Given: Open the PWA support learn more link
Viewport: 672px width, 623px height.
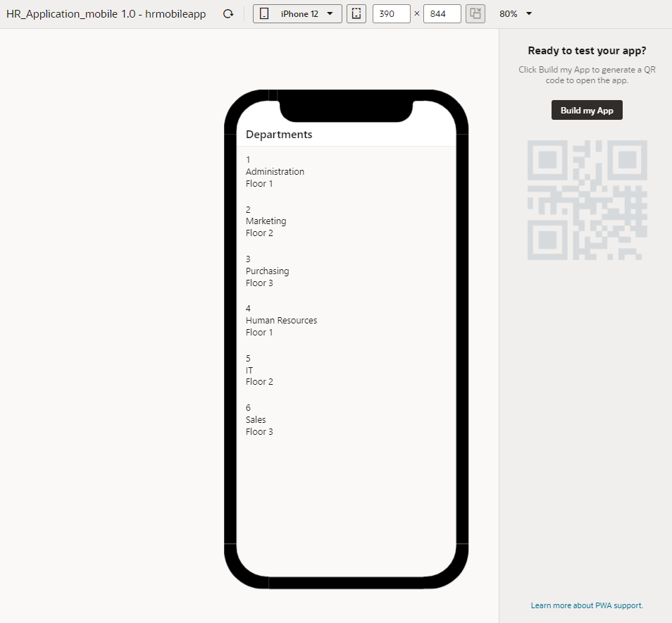Looking at the screenshot, I should coord(587,605).
